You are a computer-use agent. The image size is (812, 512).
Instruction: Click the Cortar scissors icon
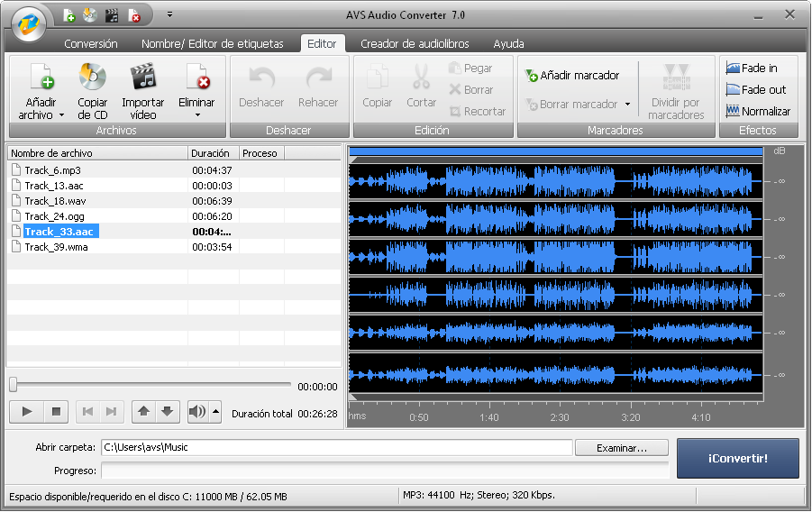coord(422,78)
